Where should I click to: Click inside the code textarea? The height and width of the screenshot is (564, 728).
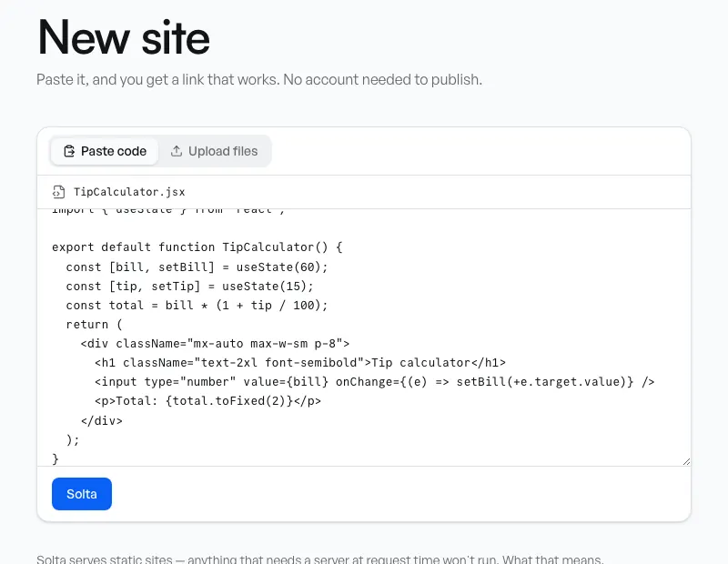click(364, 337)
